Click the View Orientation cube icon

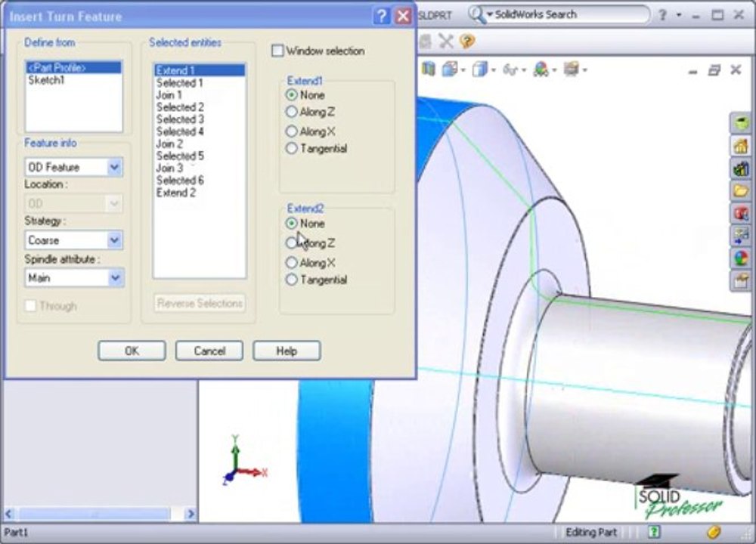click(x=450, y=70)
